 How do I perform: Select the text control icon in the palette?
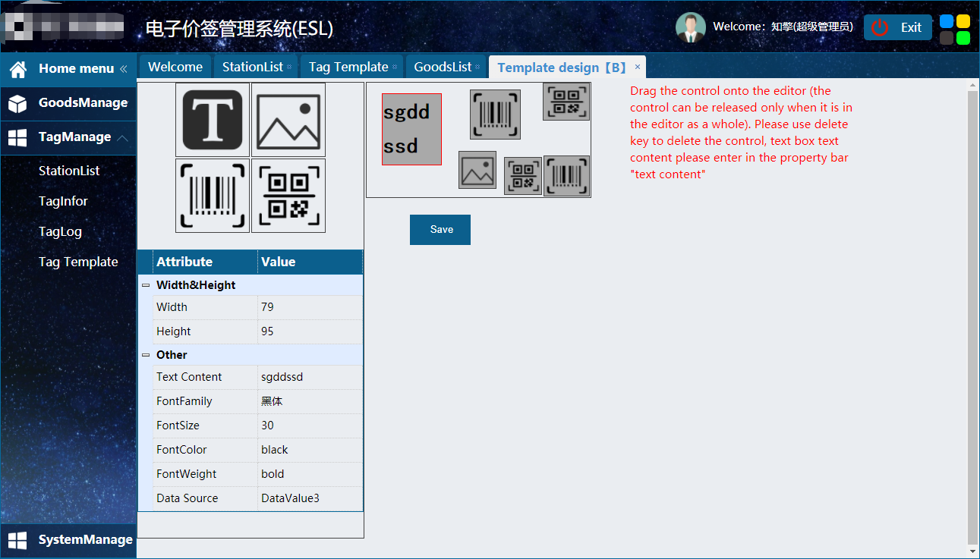pos(213,120)
